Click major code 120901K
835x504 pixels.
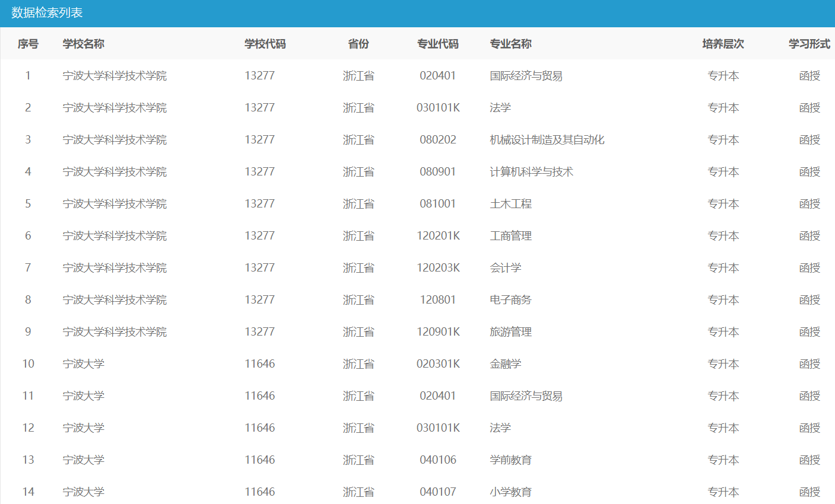point(438,332)
